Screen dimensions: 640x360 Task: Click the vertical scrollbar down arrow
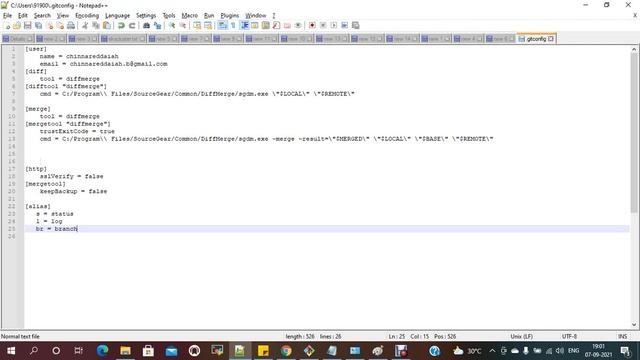click(634, 325)
